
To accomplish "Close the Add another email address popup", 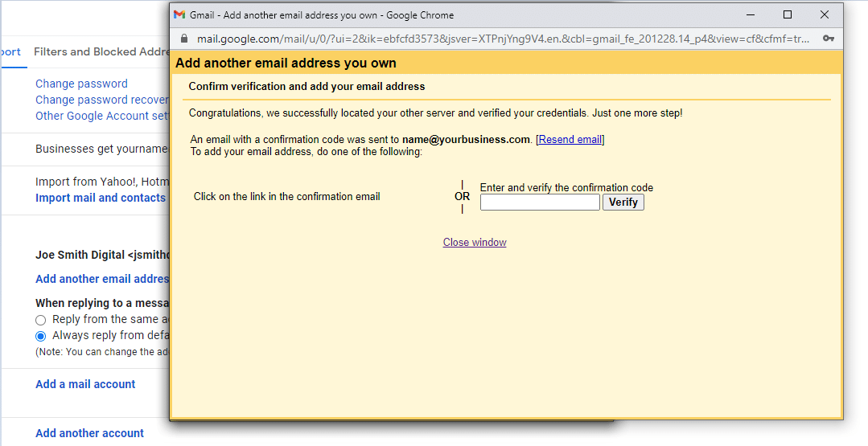I will tap(825, 14).
